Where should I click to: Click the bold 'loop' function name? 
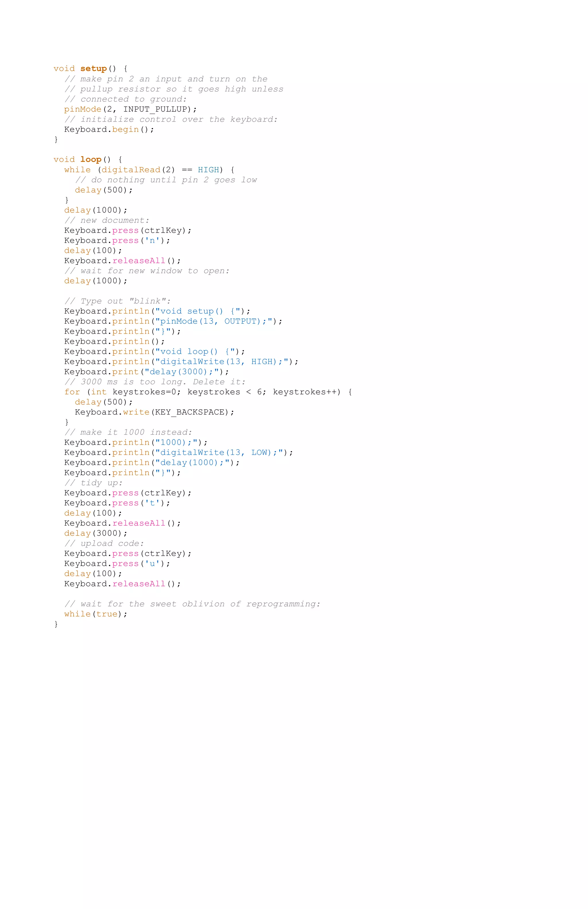coord(91,160)
